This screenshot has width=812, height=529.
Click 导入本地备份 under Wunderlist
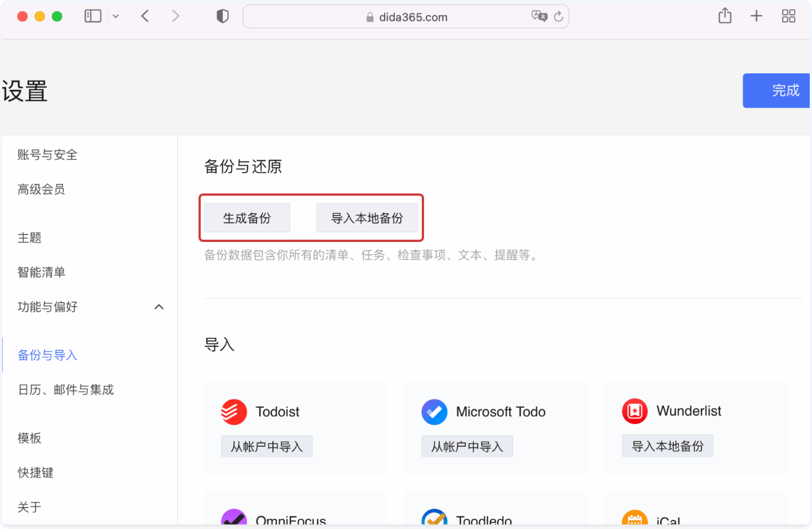pyautogui.click(x=668, y=446)
